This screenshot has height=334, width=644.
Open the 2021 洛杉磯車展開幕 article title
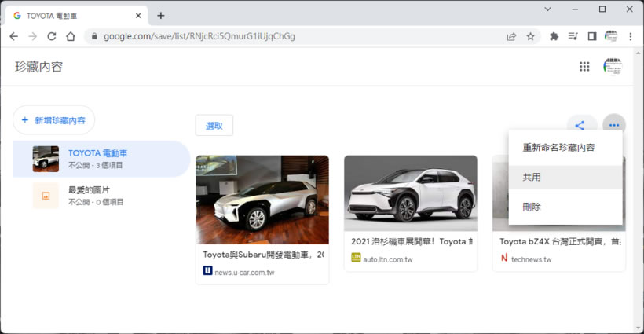412,241
